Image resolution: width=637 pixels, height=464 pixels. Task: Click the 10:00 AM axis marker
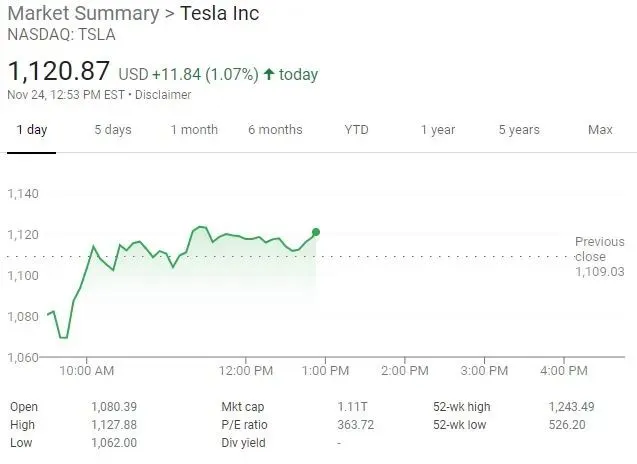(87, 371)
